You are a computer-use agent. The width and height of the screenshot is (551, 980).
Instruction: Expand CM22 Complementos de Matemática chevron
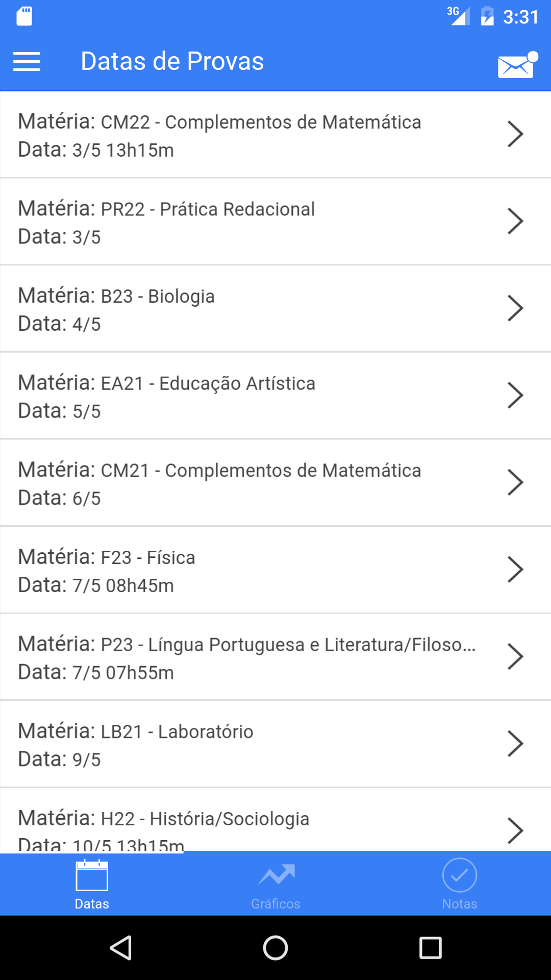point(515,134)
